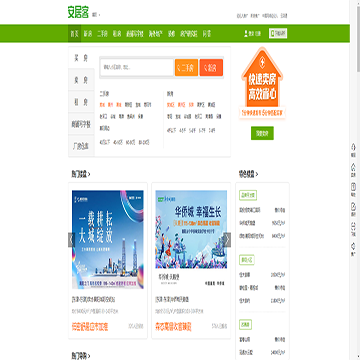Switch to the 租房 side tab in search panel

(81, 102)
